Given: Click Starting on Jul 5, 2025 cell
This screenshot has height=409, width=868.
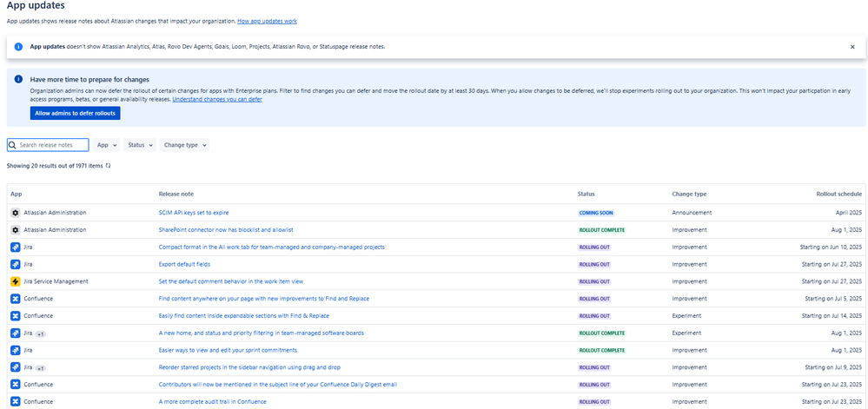Looking at the screenshot, I should click(833, 299).
